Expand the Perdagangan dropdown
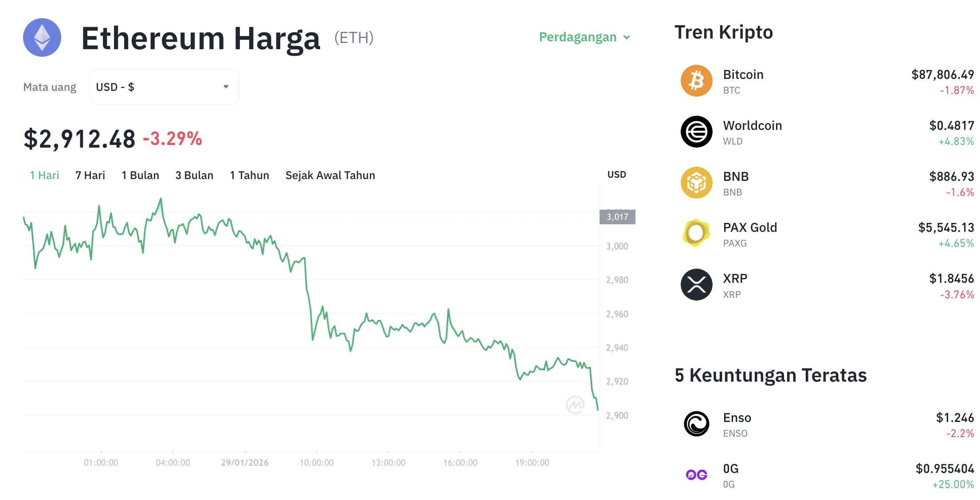 [x=584, y=37]
